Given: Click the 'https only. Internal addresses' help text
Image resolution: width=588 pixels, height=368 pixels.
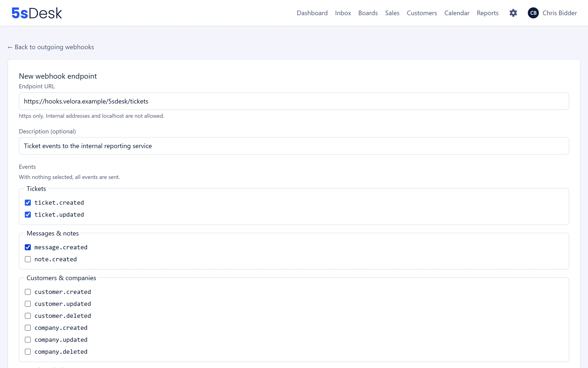Looking at the screenshot, I should coord(91,116).
